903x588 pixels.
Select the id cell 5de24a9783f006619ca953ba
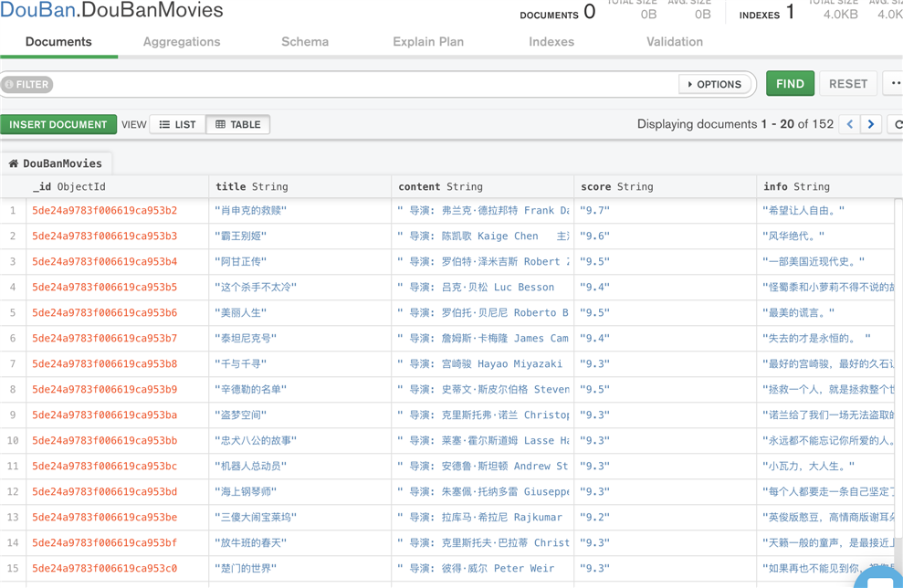coord(117,415)
